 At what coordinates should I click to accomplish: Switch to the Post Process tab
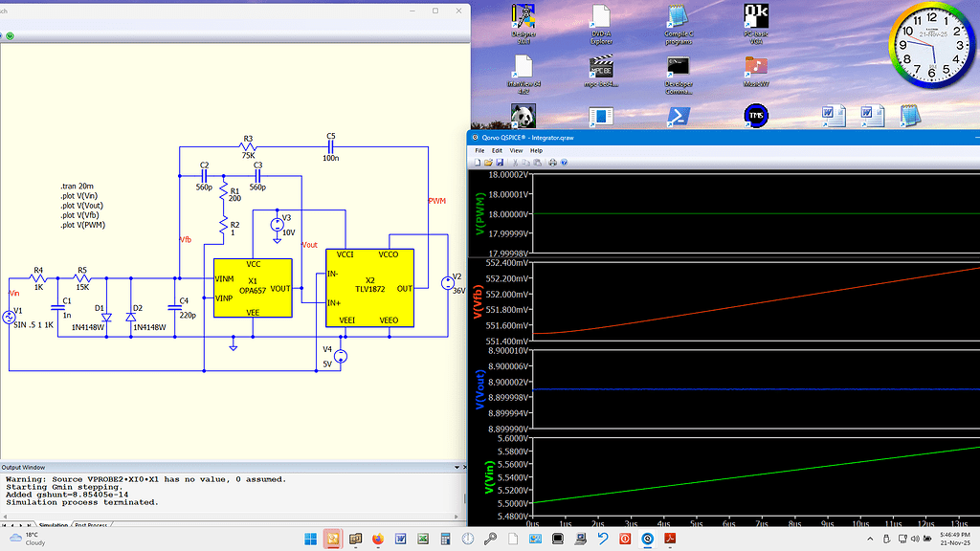coord(91,526)
